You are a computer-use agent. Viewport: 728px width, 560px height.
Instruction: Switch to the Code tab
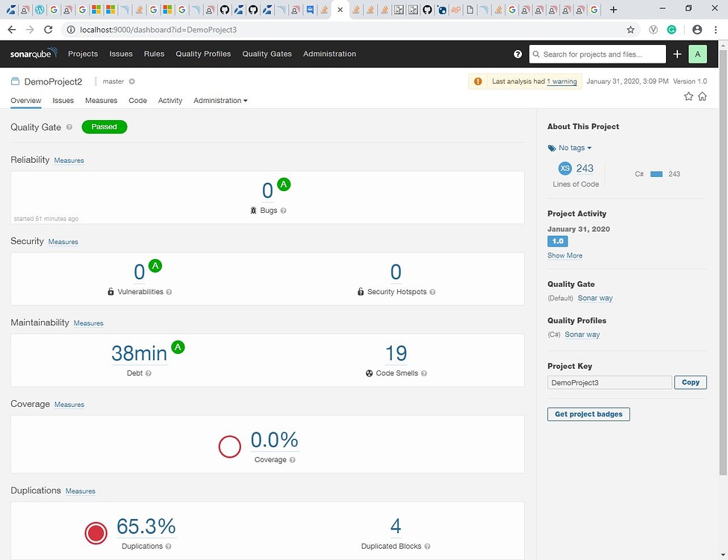click(x=137, y=101)
